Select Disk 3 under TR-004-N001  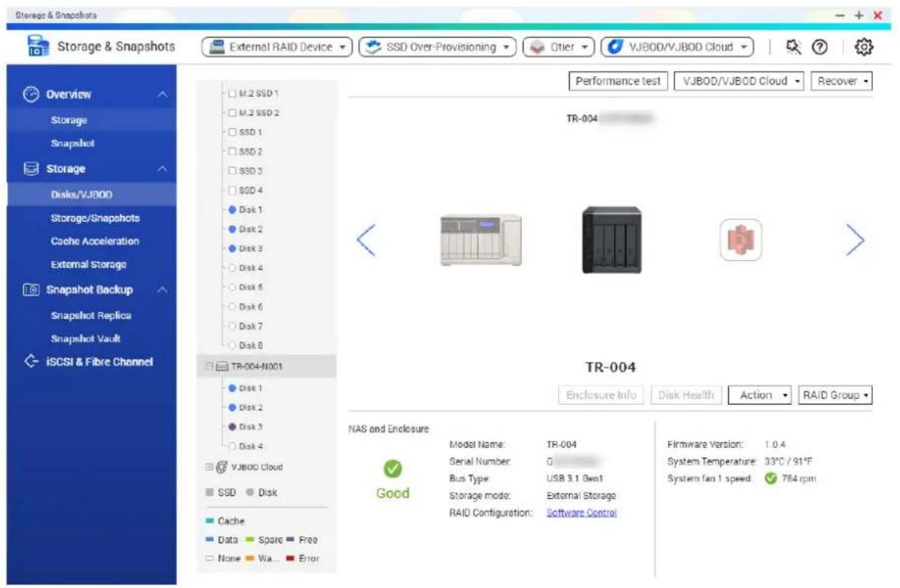(245, 427)
